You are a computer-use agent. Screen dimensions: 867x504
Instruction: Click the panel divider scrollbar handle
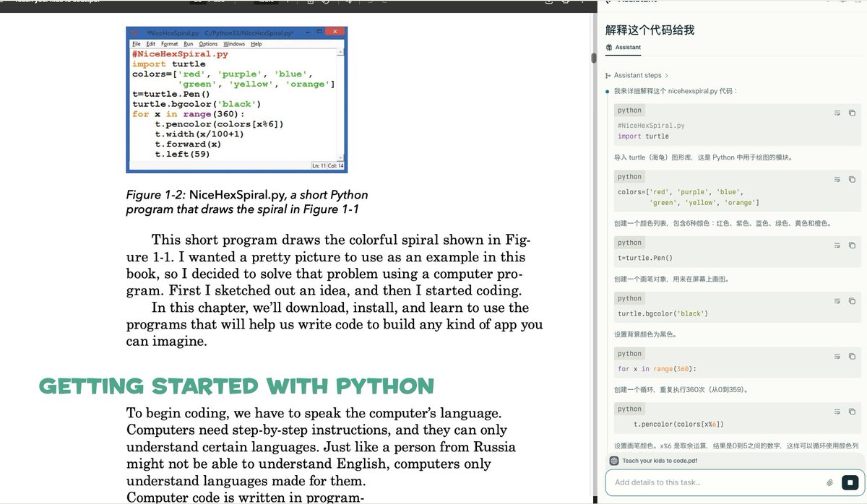(x=594, y=58)
